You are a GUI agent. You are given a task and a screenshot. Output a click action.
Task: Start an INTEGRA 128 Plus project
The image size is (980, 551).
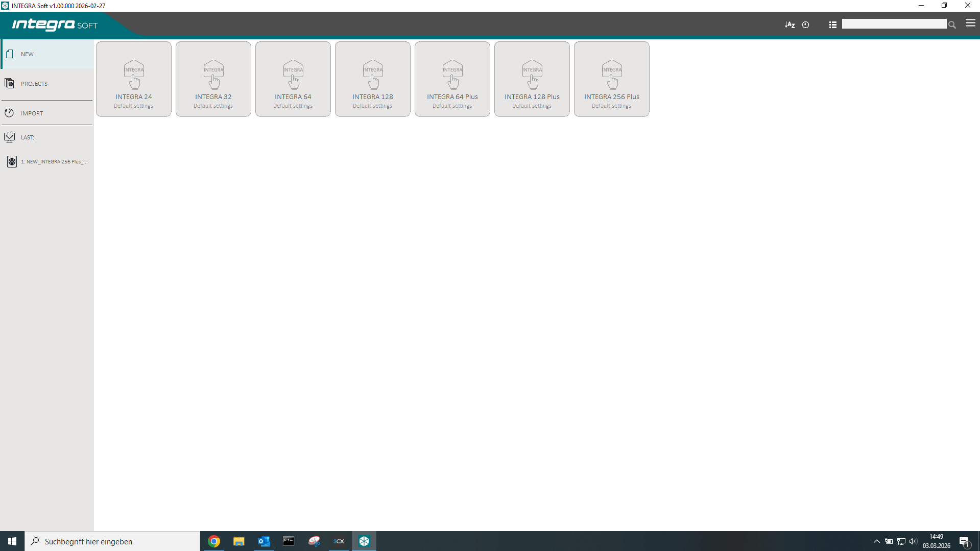[x=532, y=79]
